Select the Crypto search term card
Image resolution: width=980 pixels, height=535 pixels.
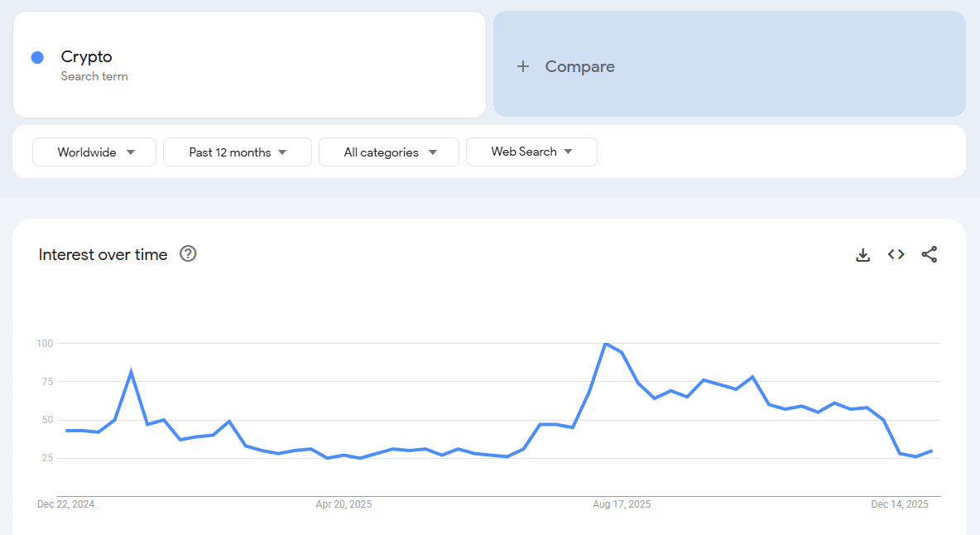[248, 64]
